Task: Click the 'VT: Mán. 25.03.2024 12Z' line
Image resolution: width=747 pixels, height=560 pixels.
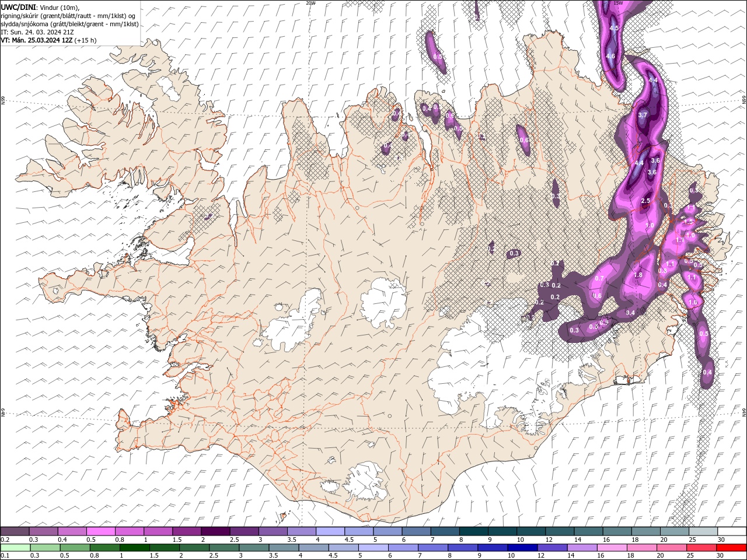Action: [x=48, y=40]
